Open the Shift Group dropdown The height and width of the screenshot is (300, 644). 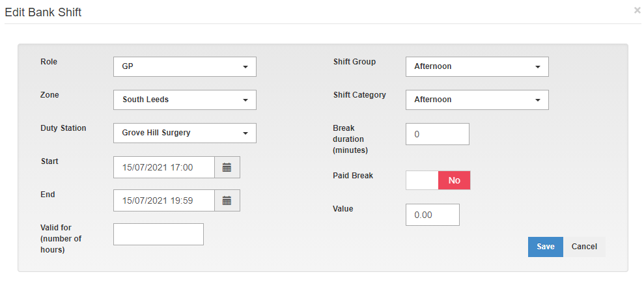[x=477, y=66]
